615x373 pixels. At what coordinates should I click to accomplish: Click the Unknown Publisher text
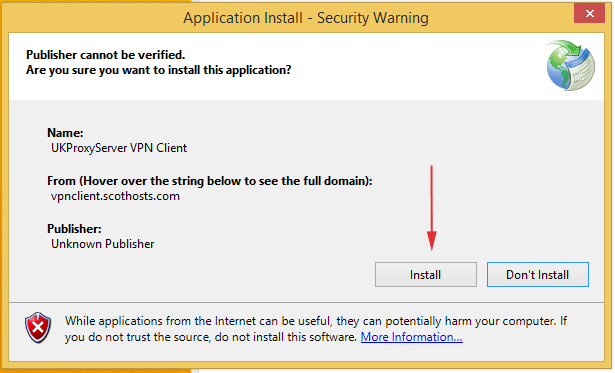point(103,244)
